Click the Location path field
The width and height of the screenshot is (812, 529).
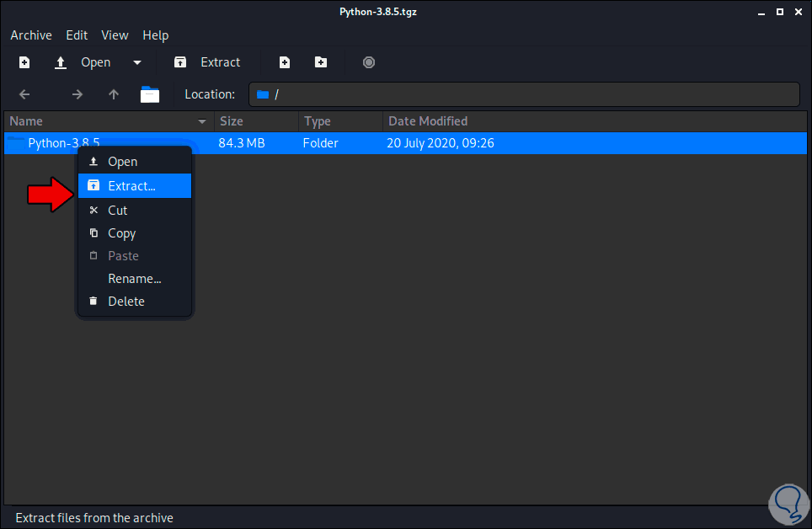[x=524, y=94]
